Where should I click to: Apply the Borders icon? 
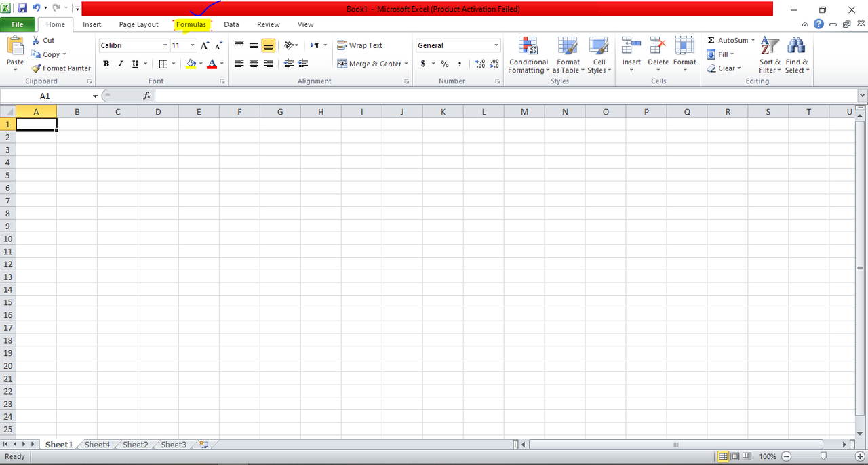[163, 64]
